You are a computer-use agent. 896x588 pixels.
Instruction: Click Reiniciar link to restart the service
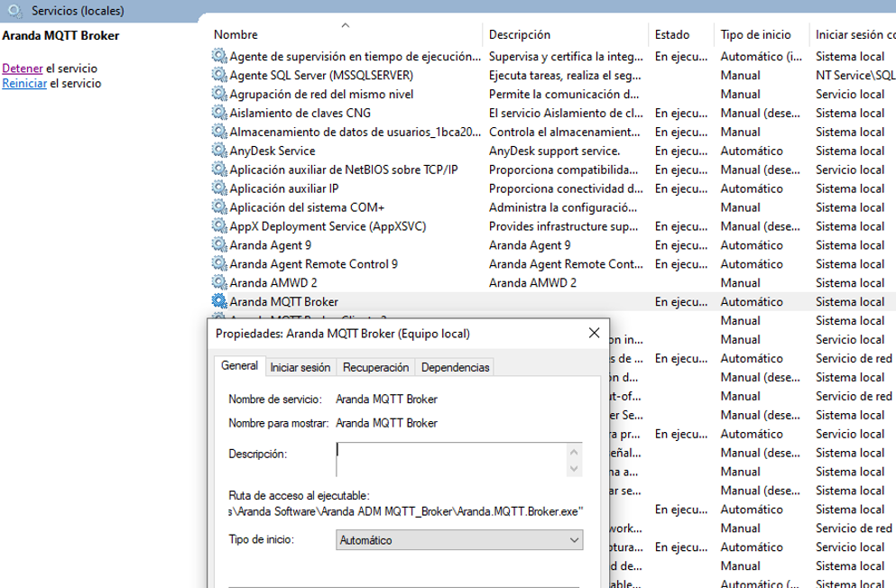pos(24,83)
